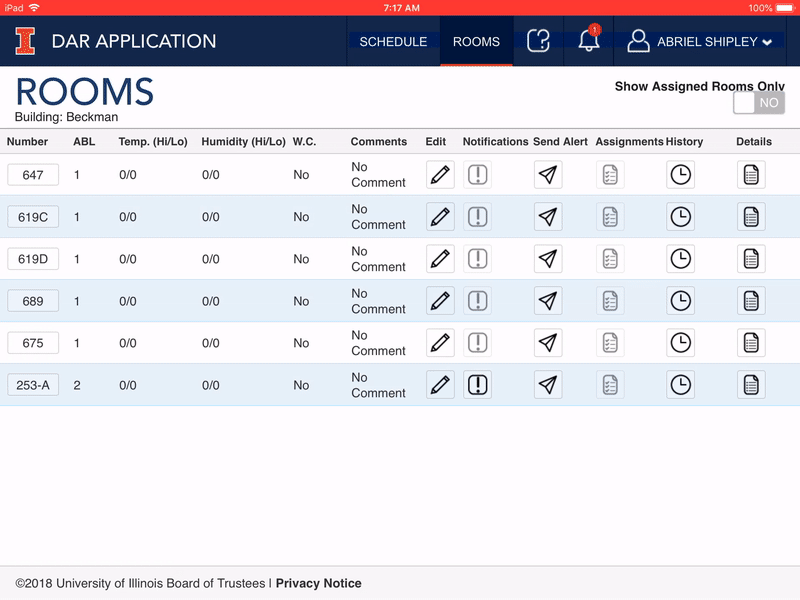Open details for room 619C

click(751, 217)
